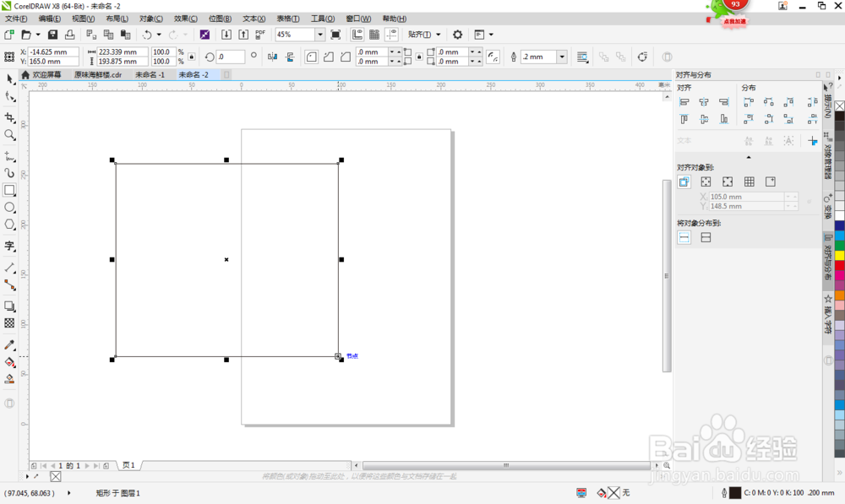The width and height of the screenshot is (845, 504).
Task: Select the Rectangle tool
Action: 9,190
